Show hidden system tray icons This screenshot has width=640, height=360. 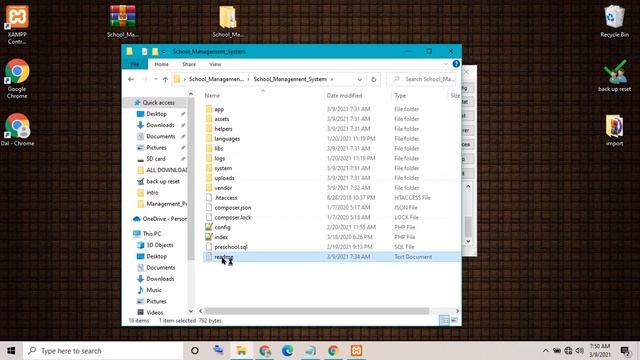point(545,351)
